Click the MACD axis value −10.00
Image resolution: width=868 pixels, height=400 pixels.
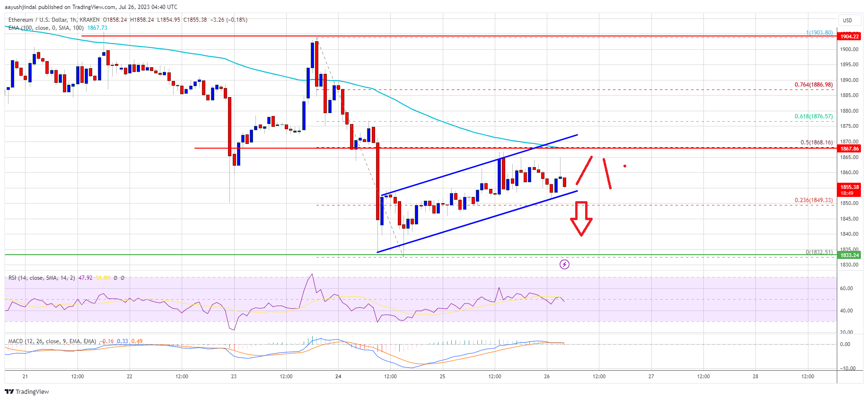tap(847, 368)
